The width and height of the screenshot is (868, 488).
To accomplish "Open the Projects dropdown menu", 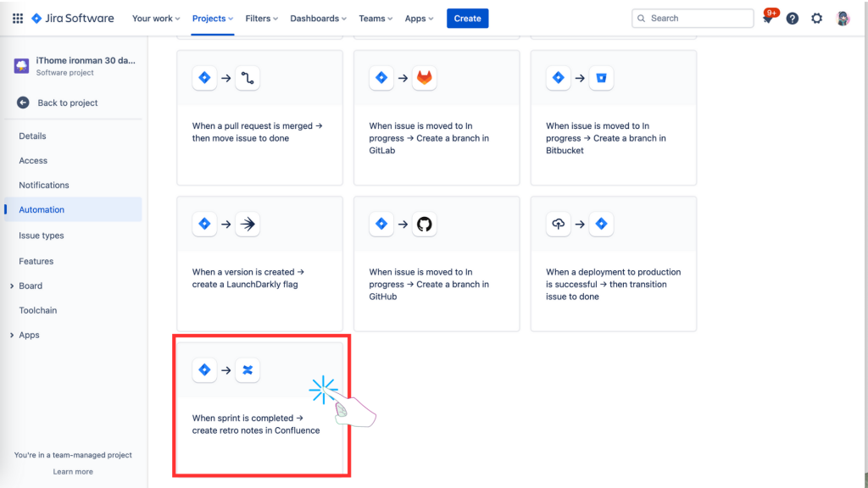I will click(x=213, y=19).
